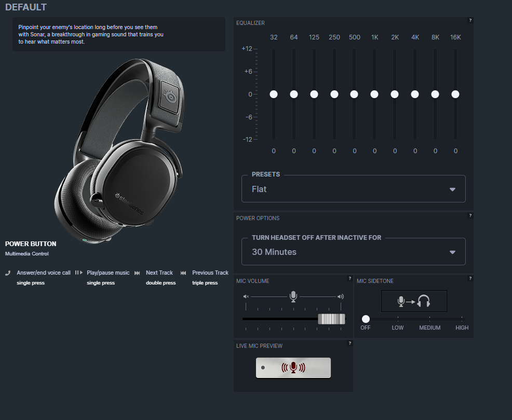This screenshot has width=512, height=420.
Task: Open Mic Sidetone help question mark
Action: click(x=470, y=278)
